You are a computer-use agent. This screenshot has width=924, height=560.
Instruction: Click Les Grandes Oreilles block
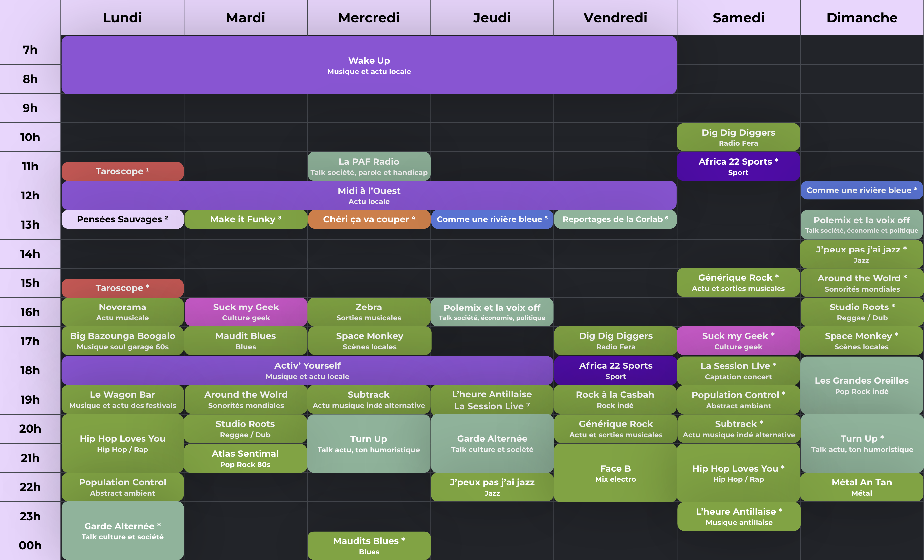(862, 385)
